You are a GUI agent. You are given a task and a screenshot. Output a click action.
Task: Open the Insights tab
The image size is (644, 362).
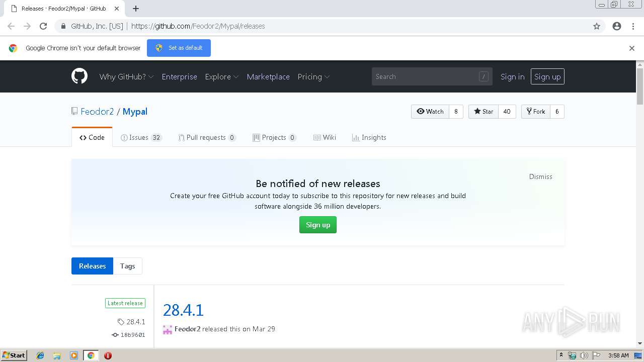369,137
